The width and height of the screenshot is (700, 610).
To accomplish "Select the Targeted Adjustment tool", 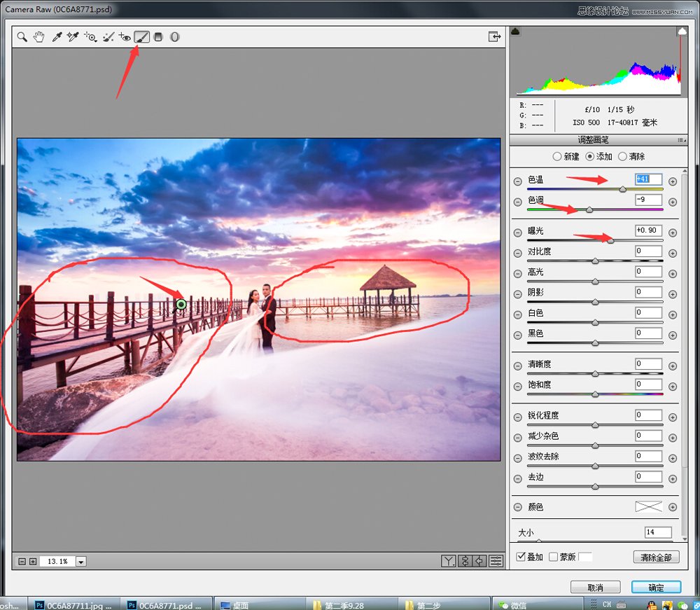I will point(90,37).
